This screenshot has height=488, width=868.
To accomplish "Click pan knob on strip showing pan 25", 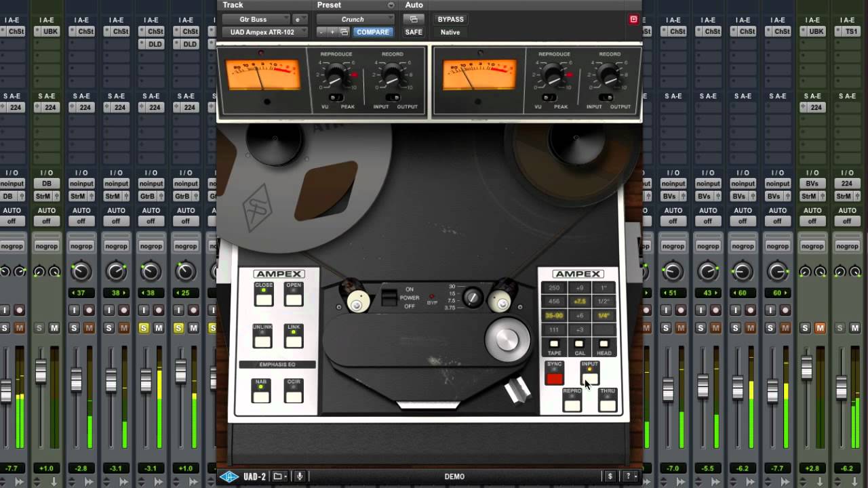I will pyautogui.click(x=186, y=272).
